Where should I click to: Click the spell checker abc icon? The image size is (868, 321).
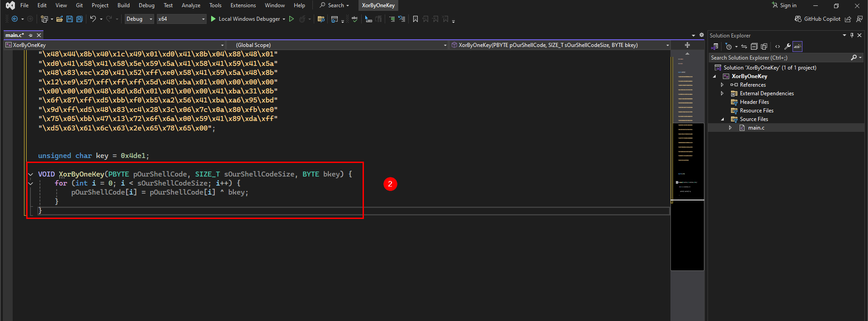click(x=355, y=19)
